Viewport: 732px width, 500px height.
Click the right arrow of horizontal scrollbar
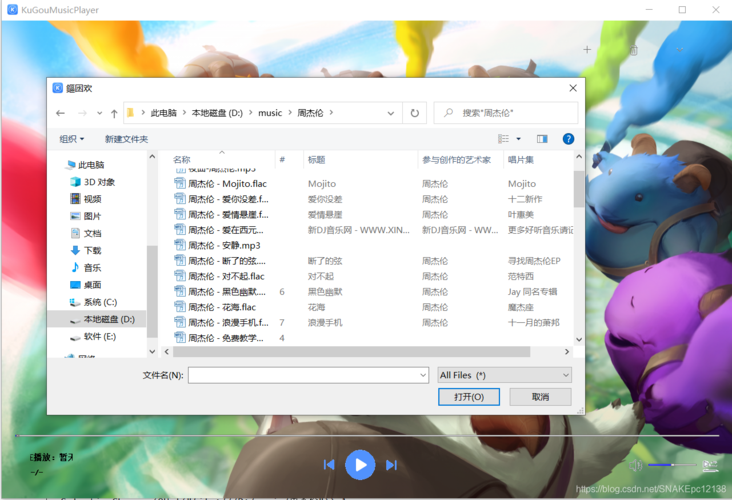[x=567, y=352]
